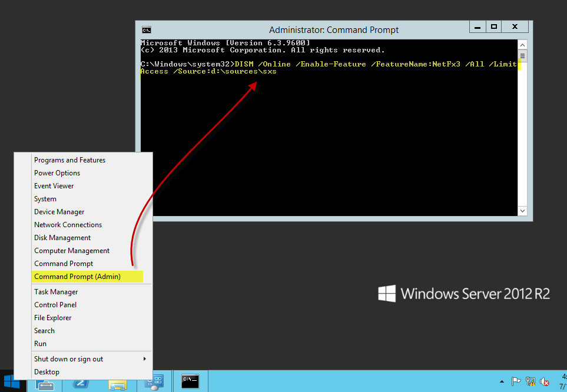Open Action Center flag icon
The width and height of the screenshot is (567, 392).
(516, 381)
